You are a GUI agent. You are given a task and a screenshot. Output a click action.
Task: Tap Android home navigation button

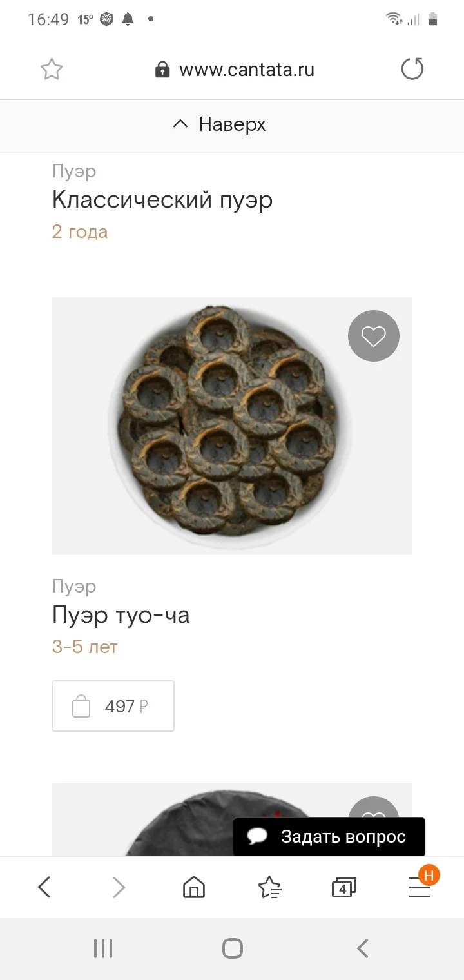[232, 948]
